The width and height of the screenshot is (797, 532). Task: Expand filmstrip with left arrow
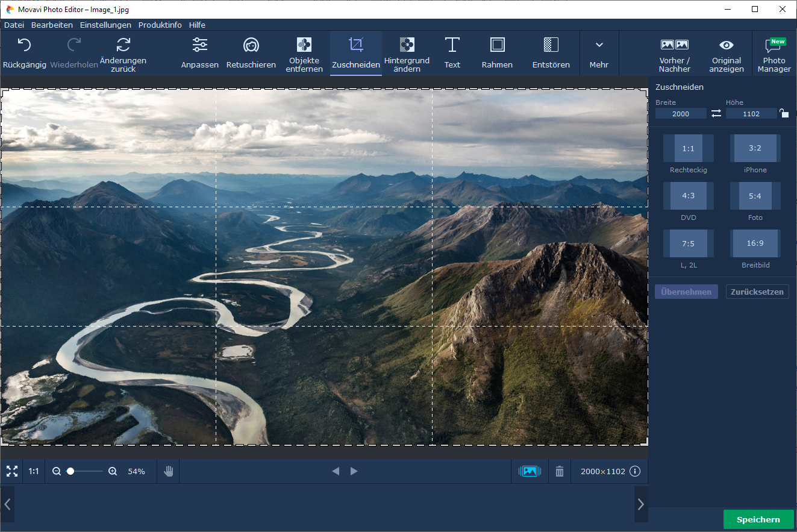click(x=7, y=504)
